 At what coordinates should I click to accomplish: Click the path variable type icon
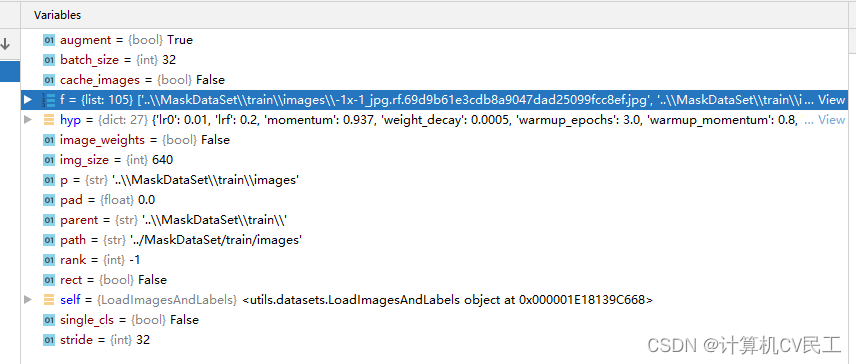[x=49, y=240]
